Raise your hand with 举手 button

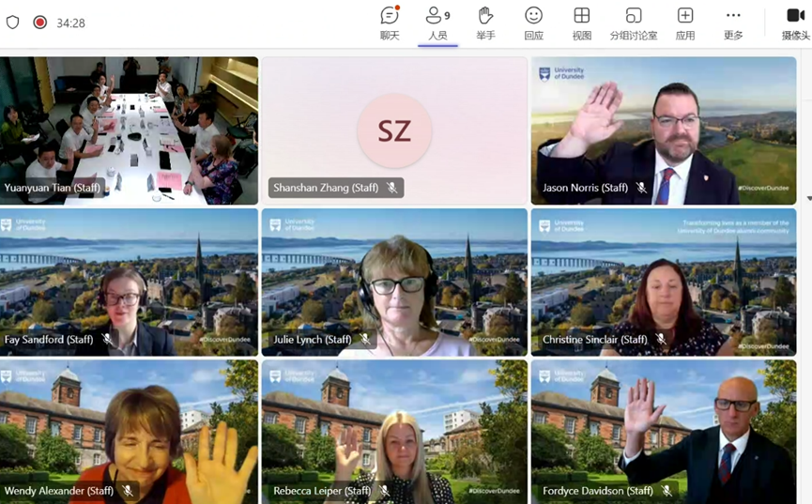[x=485, y=23]
